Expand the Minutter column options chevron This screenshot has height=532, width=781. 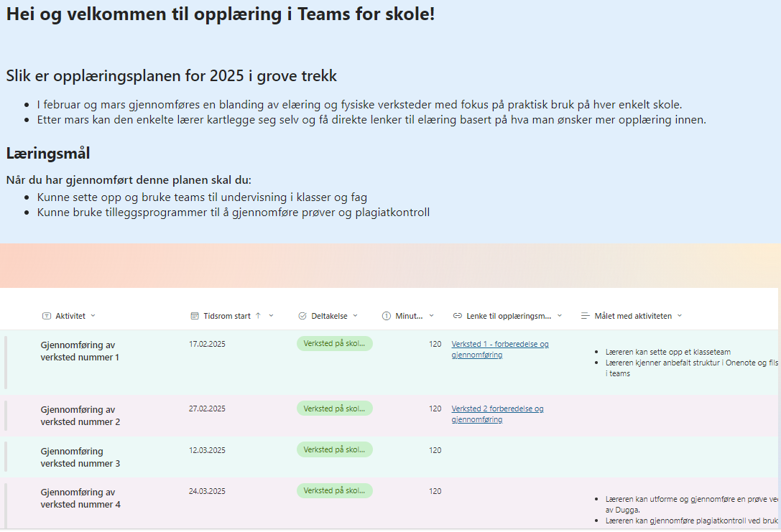[x=432, y=316]
